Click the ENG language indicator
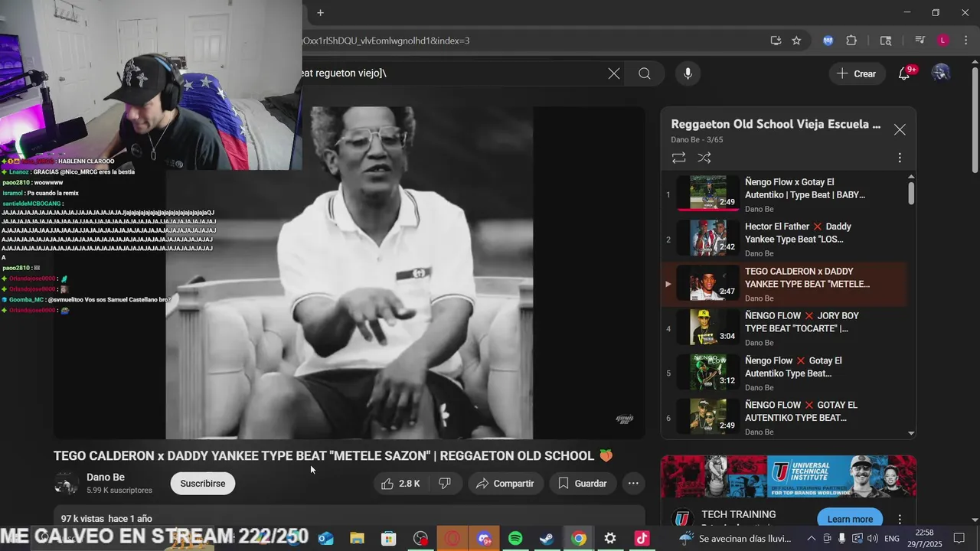 [892, 539]
